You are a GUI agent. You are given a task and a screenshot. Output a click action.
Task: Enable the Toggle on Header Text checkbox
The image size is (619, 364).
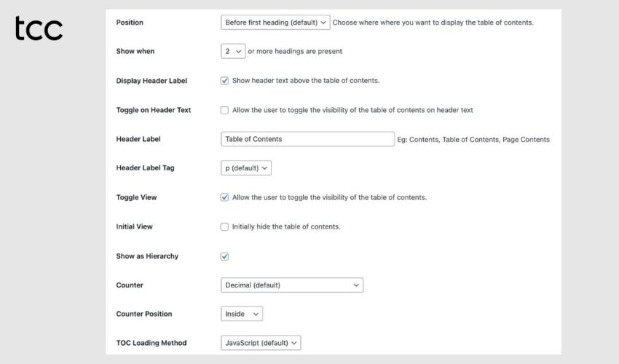tap(225, 110)
